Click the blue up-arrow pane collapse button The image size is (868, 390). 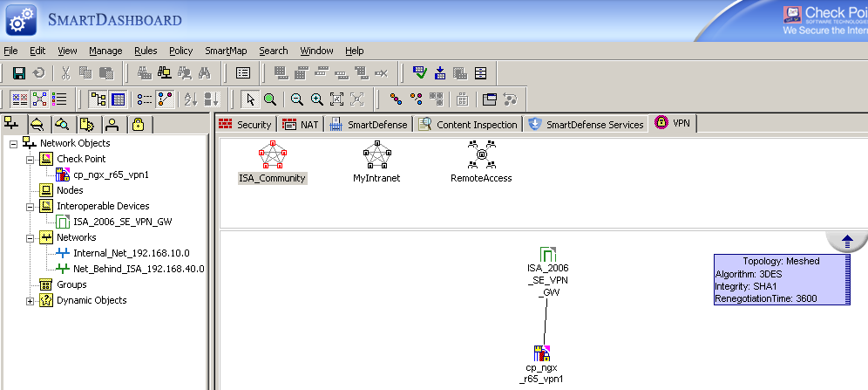pyautogui.click(x=847, y=242)
